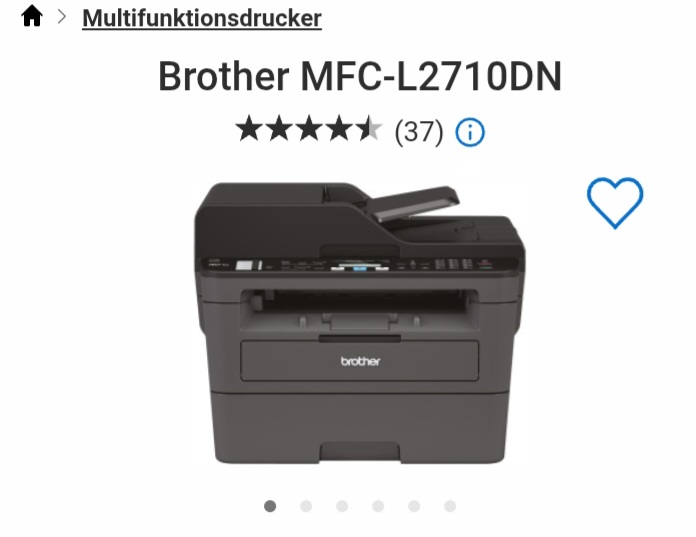696x537 pixels.
Task: Click the first rating star
Action: click(249, 129)
